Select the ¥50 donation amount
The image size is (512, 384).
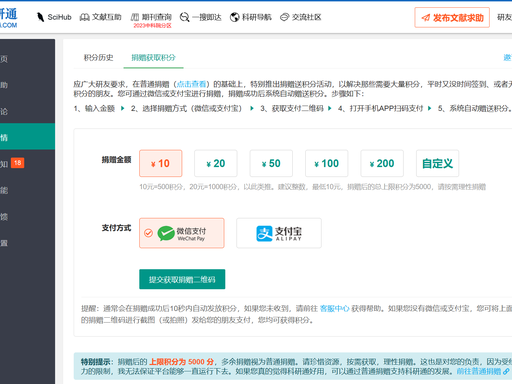click(271, 163)
